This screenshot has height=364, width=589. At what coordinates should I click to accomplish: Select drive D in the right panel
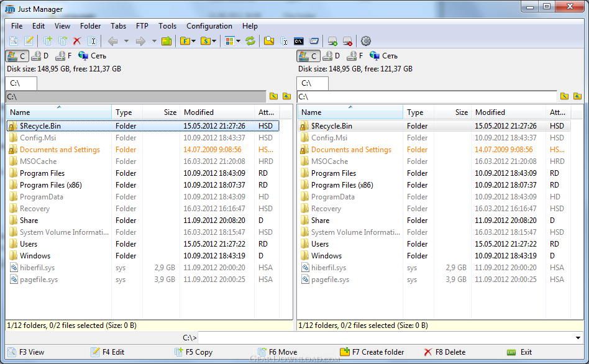(332, 56)
